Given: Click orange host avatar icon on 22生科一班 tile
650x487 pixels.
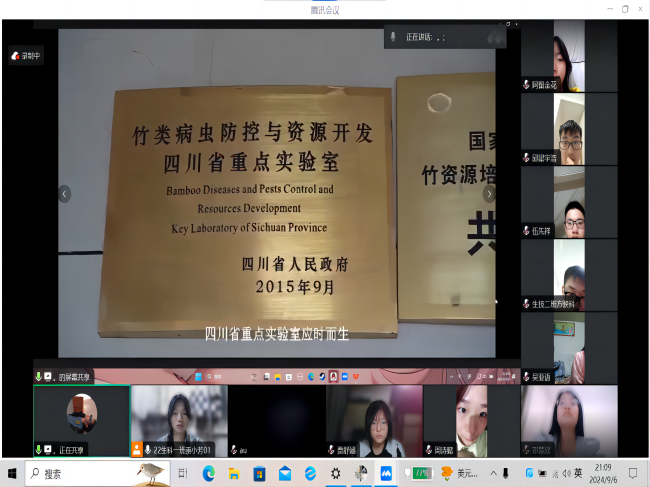Looking at the screenshot, I should [x=136, y=449].
